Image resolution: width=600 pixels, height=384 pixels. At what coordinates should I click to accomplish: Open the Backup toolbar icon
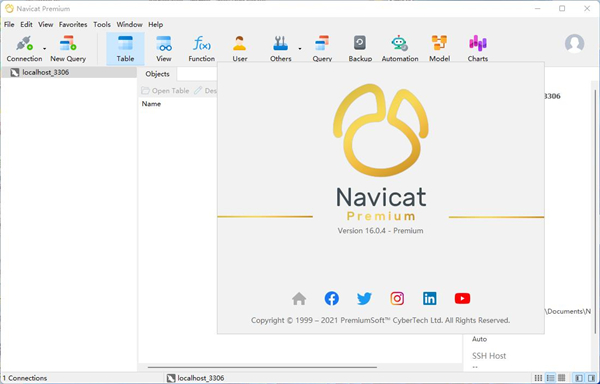(360, 43)
